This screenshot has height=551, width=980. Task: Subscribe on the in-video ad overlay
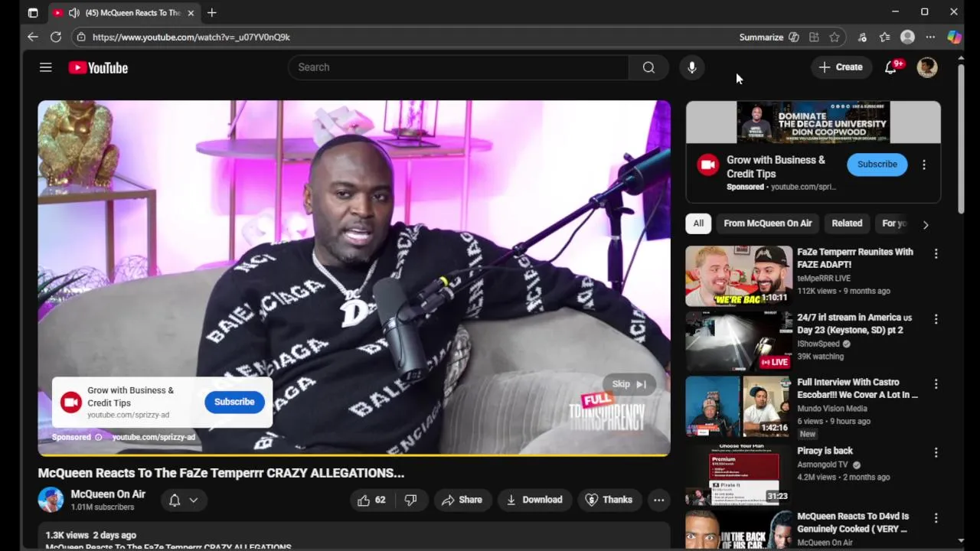pos(234,402)
